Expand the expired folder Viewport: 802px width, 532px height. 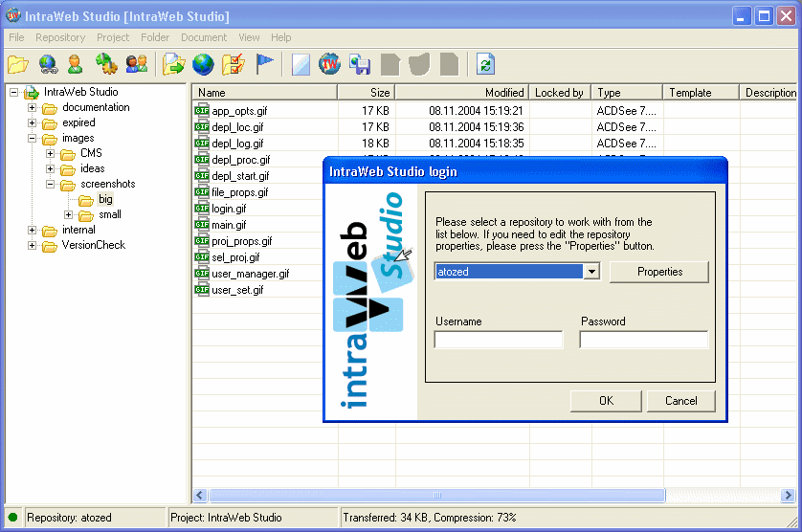(33, 122)
